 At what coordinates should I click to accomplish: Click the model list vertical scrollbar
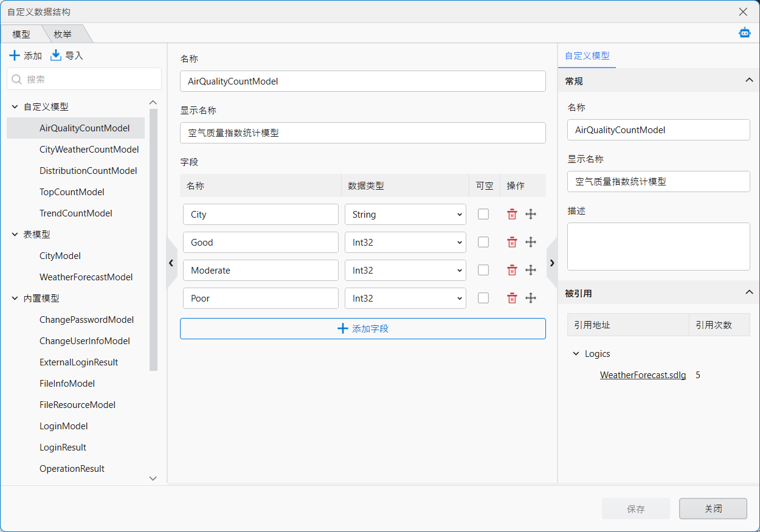(153, 243)
